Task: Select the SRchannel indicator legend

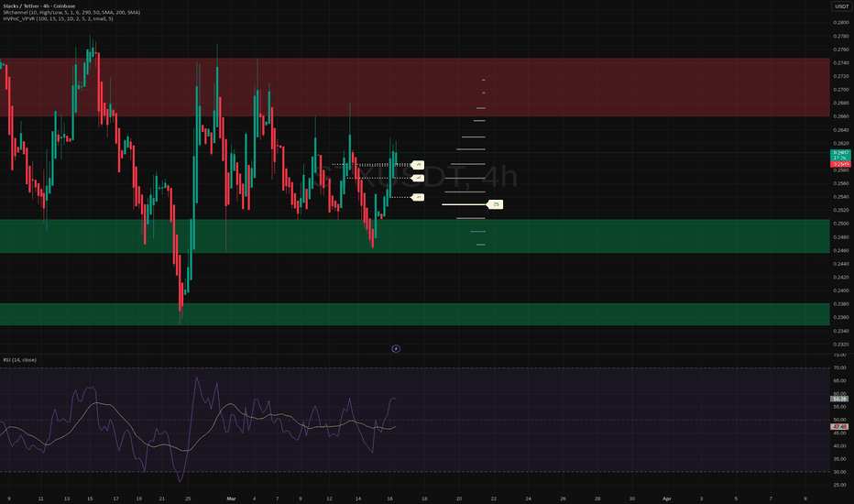Action: pos(71,12)
